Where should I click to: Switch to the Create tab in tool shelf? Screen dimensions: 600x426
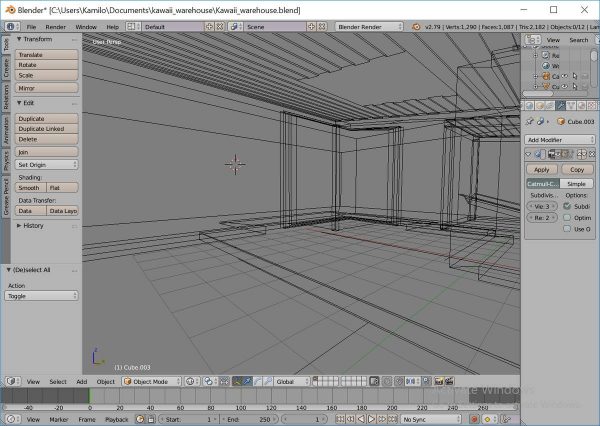[x=6, y=68]
